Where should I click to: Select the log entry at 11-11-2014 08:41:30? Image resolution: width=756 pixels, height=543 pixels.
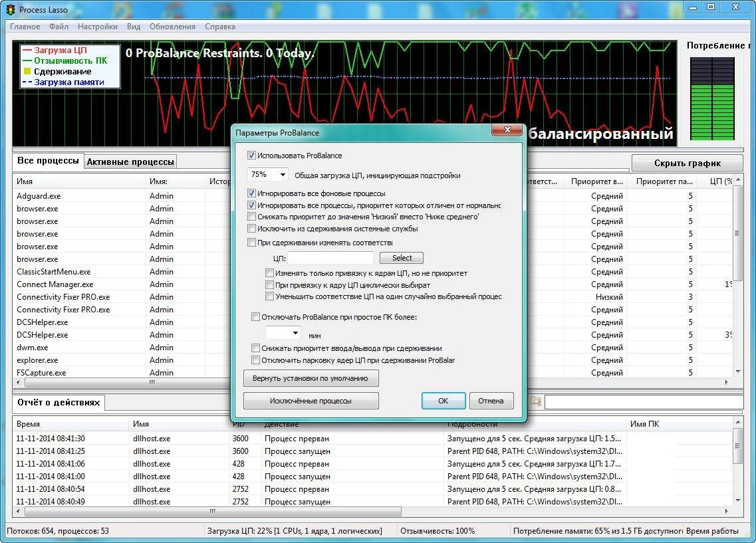[x=372, y=439]
